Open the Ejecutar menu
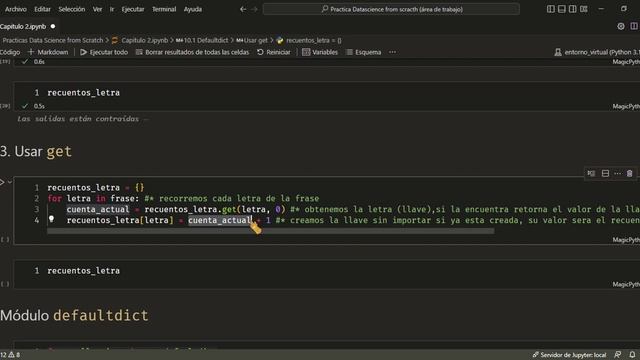 133,9
